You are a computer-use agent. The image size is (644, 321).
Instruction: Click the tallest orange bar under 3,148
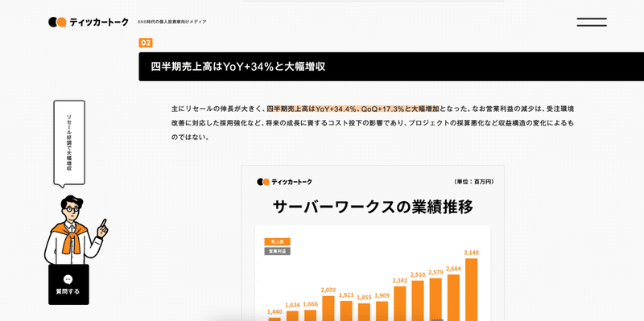tap(471, 290)
